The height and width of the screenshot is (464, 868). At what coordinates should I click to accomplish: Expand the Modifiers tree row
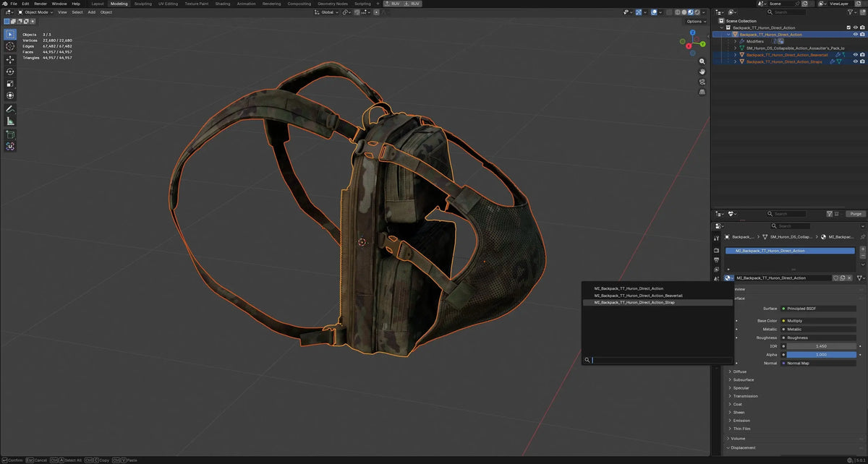click(x=736, y=41)
